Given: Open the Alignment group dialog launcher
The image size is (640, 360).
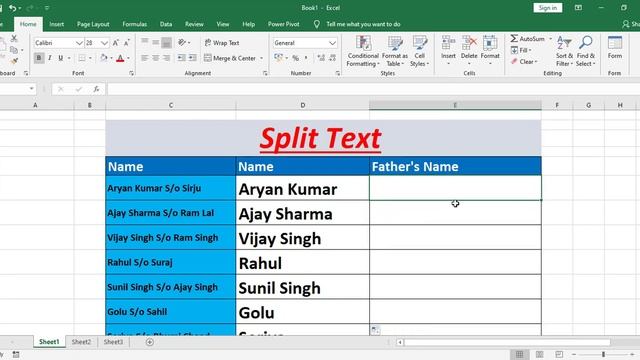Looking at the screenshot, I should coord(265,73).
